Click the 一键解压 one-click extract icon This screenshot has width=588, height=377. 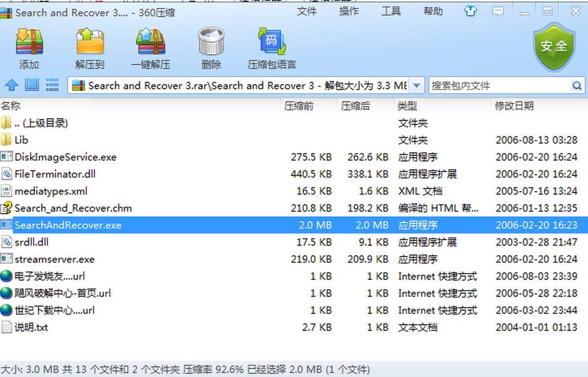[x=150, y=41]
